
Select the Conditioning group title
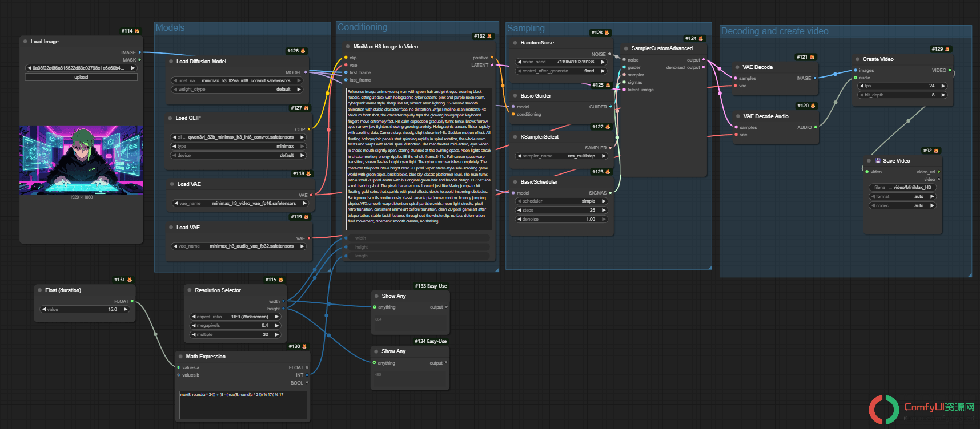[362, 27]
